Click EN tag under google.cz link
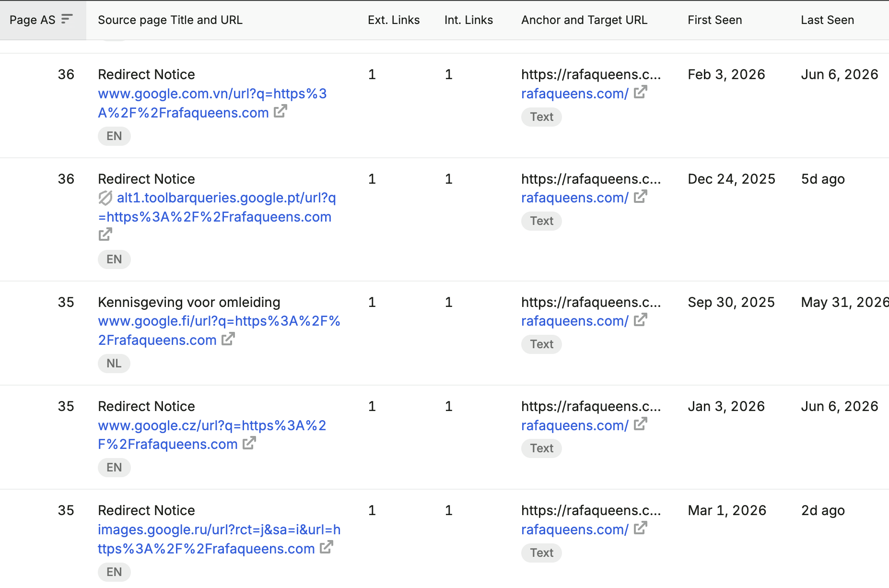 [114, 468]
